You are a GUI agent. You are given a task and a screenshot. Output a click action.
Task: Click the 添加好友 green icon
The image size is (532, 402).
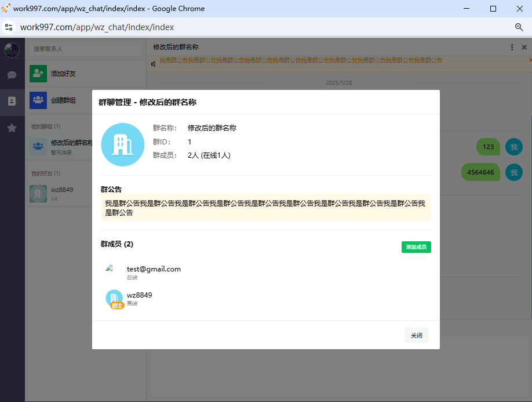(x=38, y=74)
